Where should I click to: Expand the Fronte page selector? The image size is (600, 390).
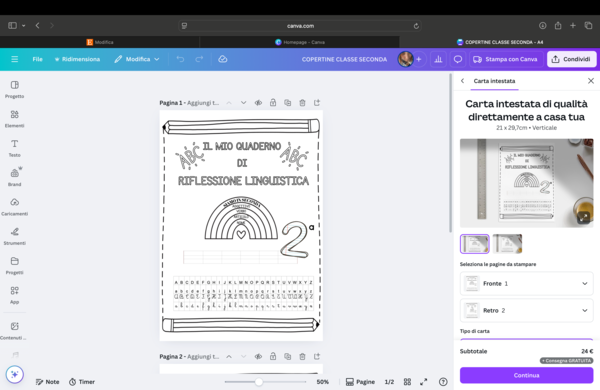pyautogui.click(x=527, y=284)
